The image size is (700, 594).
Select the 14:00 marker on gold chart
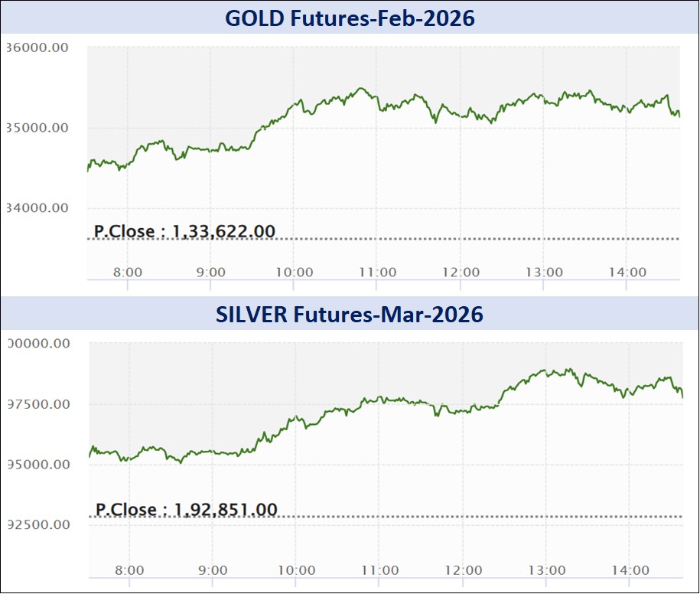[x=627, y=273]
